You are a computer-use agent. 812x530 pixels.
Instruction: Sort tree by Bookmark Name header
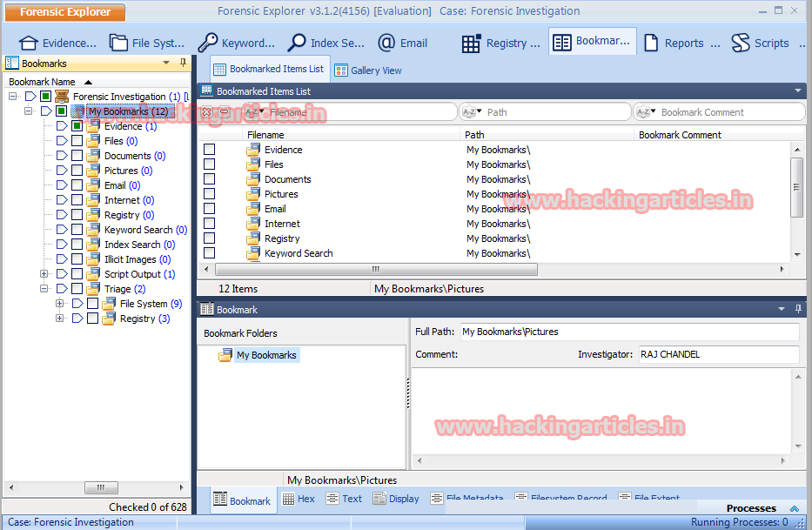coord(97,82)
